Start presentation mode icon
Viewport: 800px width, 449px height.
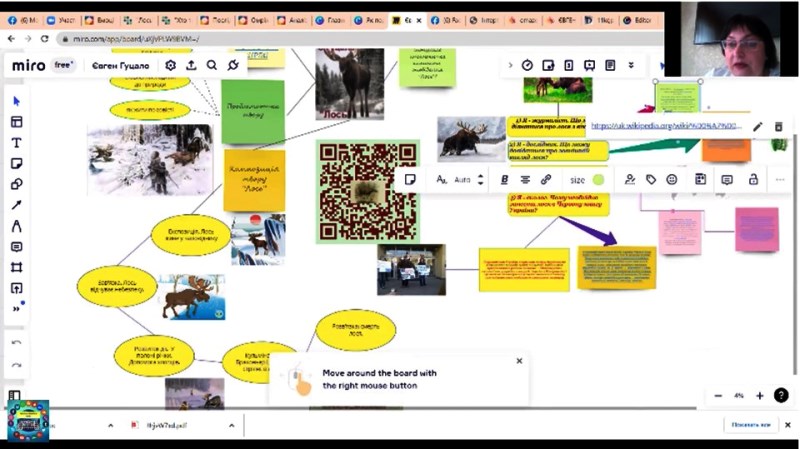click(x=589, y=65)
